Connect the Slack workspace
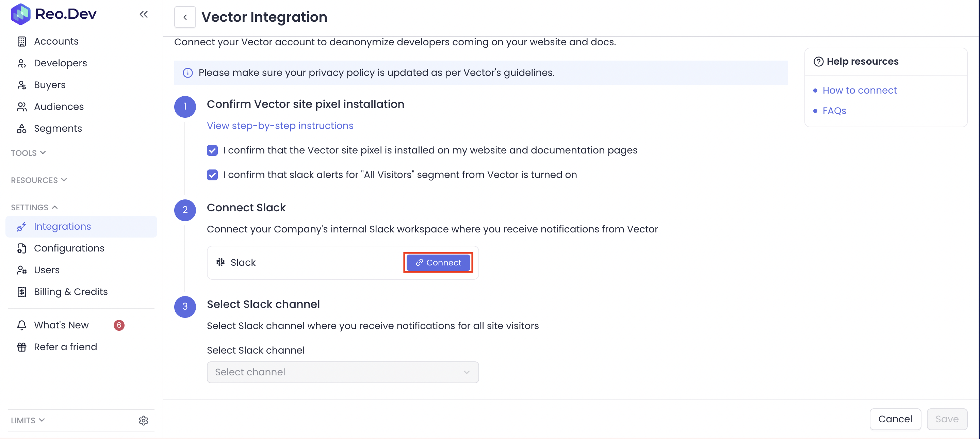 438,262
